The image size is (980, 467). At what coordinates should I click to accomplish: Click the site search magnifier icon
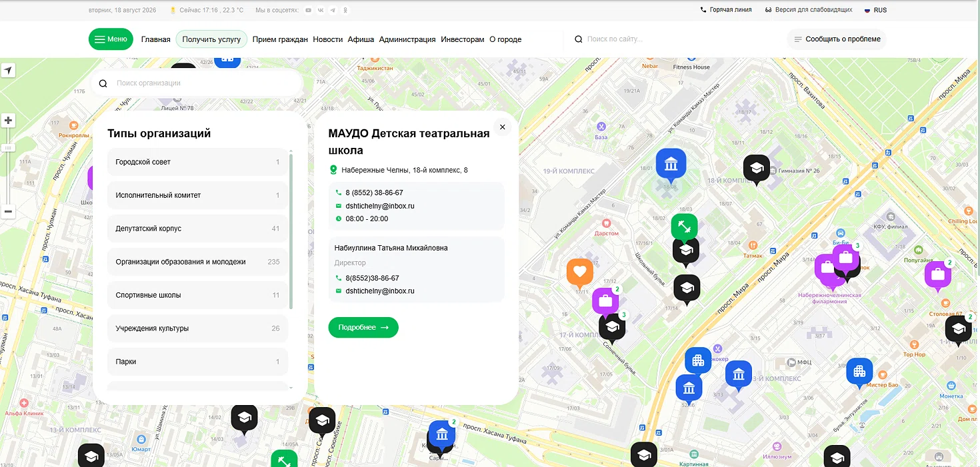click(579, 39)
